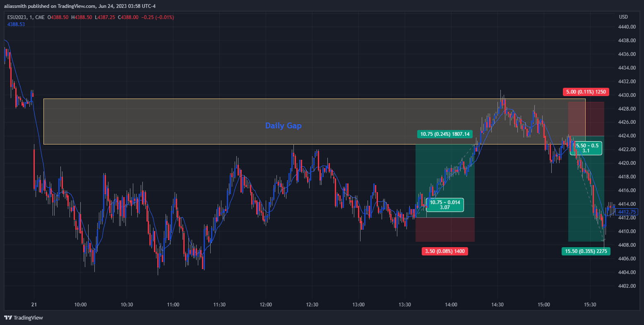Select the Daily Gap text label

pyautogui.click(x=283, y=125)
